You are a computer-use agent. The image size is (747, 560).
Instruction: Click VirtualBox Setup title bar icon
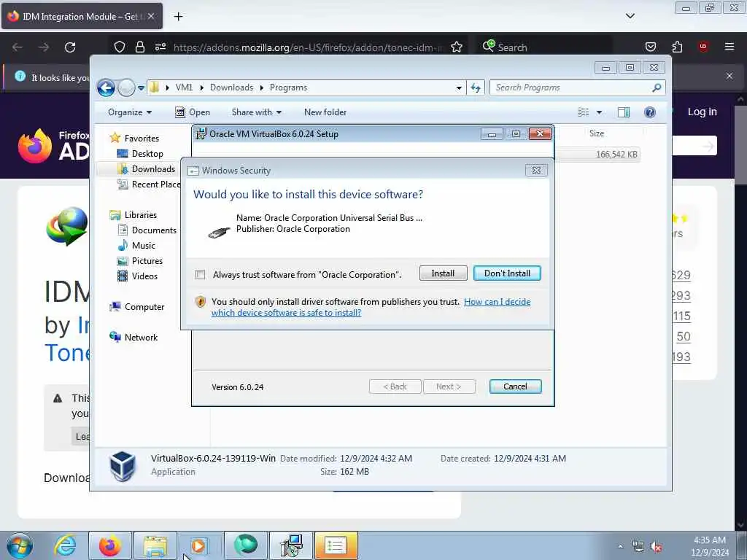tap(201, 134)
